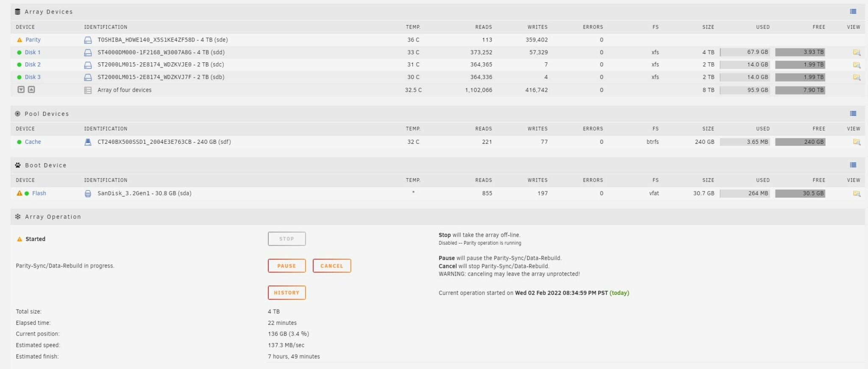Click the WDZKVJE0 drive icon
Screen dimensions: 868x369
pos(88,65)
